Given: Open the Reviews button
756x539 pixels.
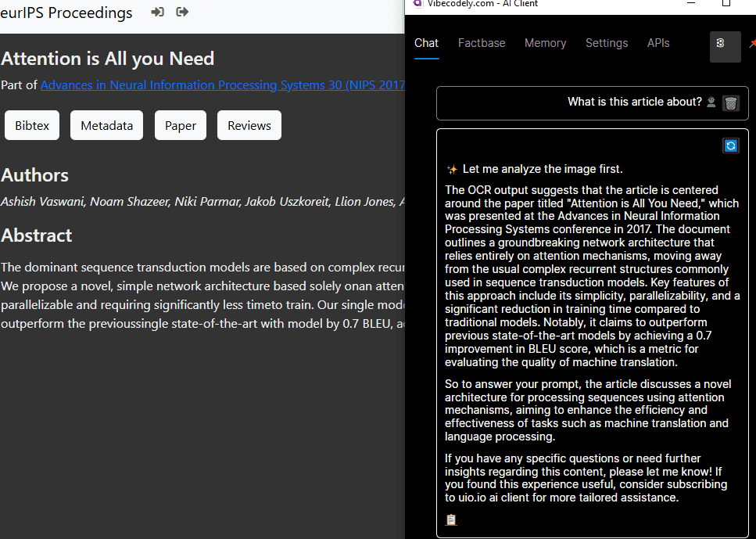Looking at the screenshot, I should (x=249, y=125).
